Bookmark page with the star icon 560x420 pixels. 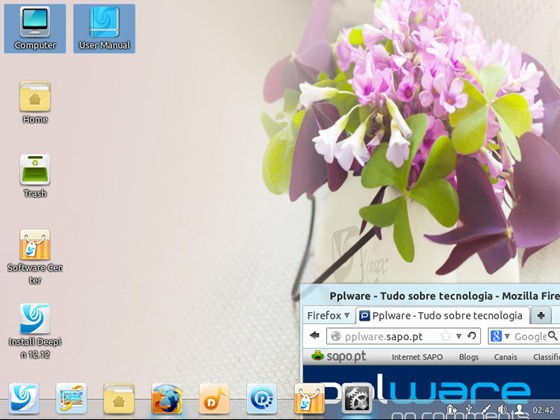coord(445,336)
